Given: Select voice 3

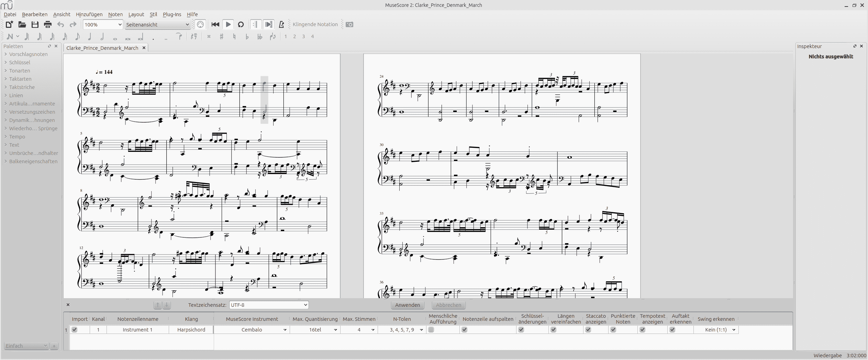Looking at the screenshot, I should 303,36.
